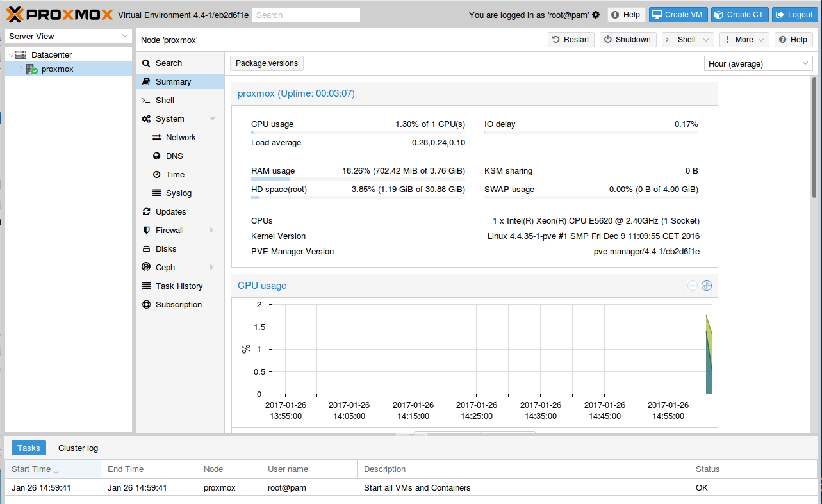Screen dimensions: 822x504
Task: Click the HD space(root) progress bar
Action: point(358,198)
